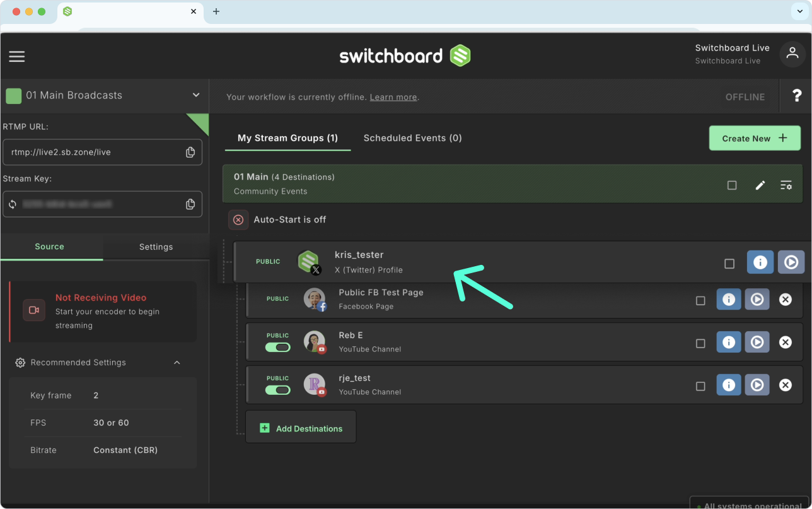Toggle the rje_test destination switch off

pos(278,390)
